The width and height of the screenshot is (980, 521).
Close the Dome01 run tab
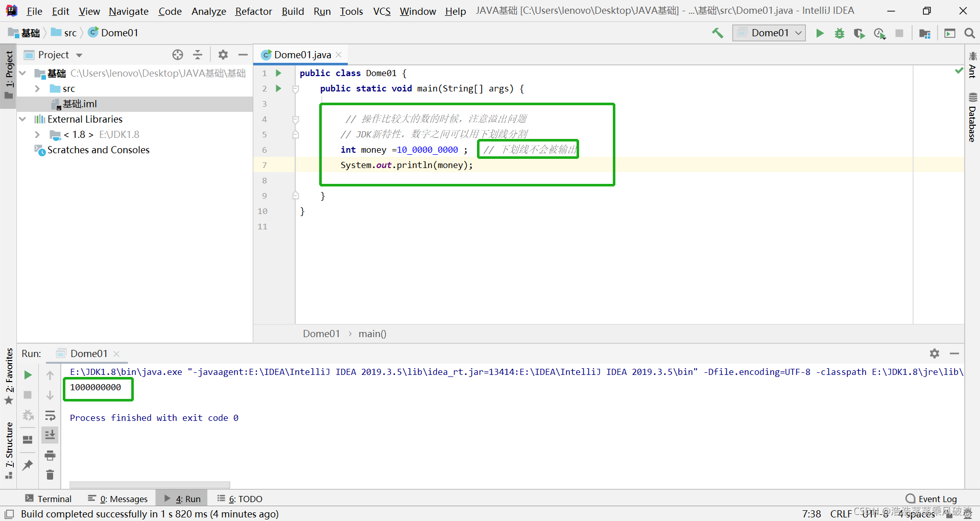pos(116,354)
